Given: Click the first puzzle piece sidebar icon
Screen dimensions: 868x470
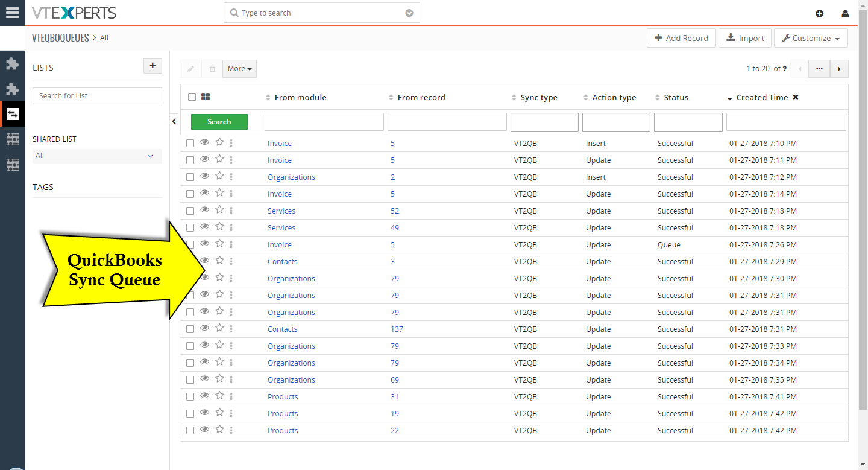Looking at the screenshot, I should click(x=12, y=64).
